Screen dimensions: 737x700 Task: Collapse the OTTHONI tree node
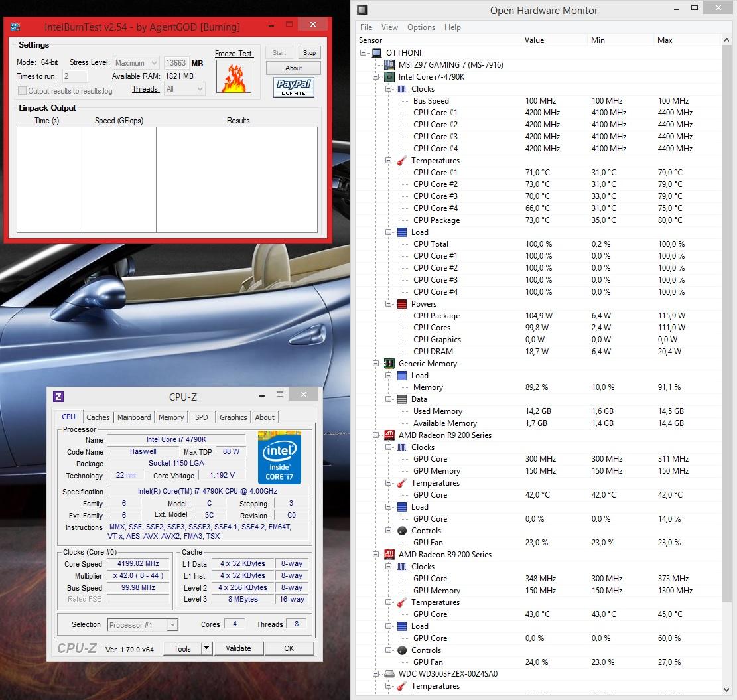pyautogui.click(x=364, y=53)
